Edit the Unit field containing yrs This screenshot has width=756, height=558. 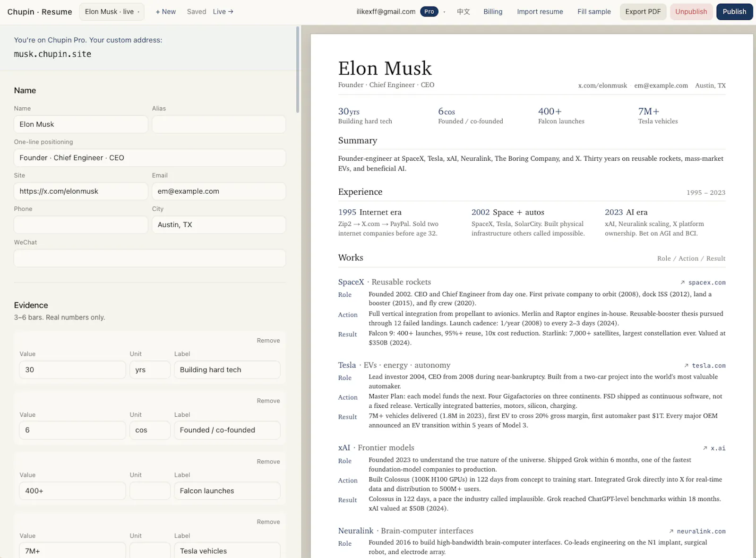(150, 370)
